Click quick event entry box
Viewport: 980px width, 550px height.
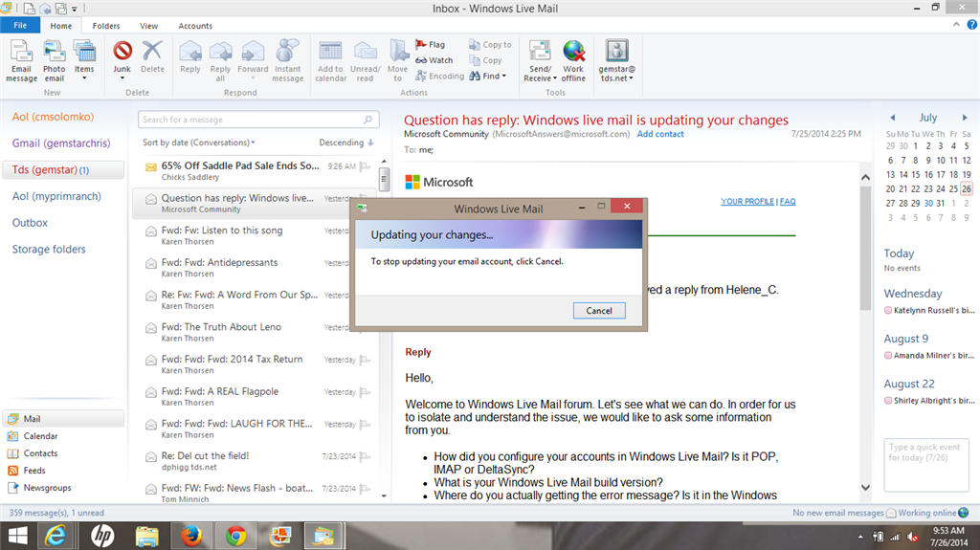925,464
